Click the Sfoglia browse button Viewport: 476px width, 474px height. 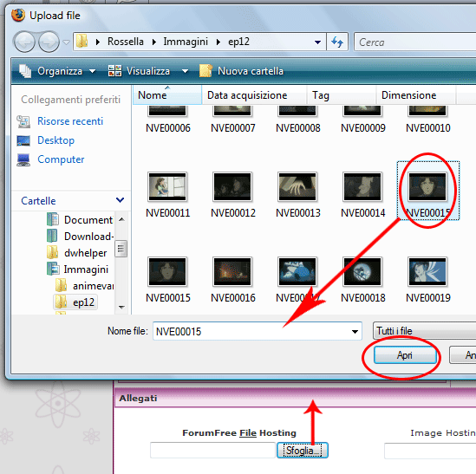click(303, 451)
